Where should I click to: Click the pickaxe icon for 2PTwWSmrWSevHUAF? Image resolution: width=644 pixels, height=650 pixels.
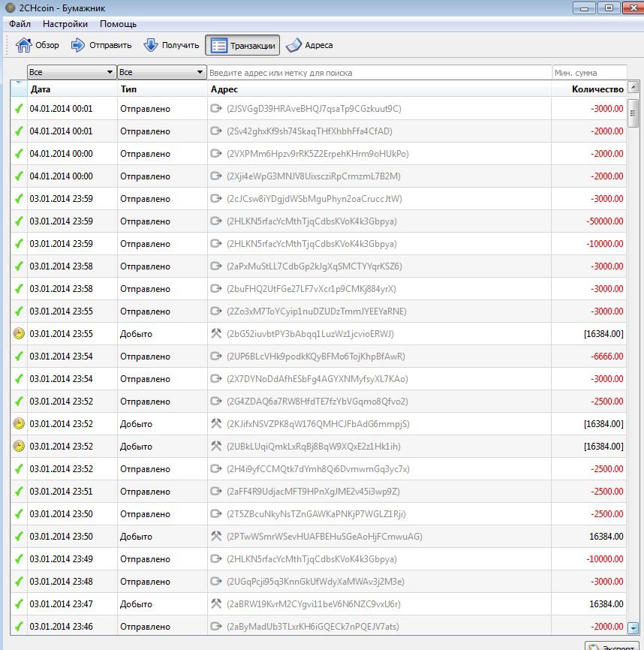click(x=216, y=536)
